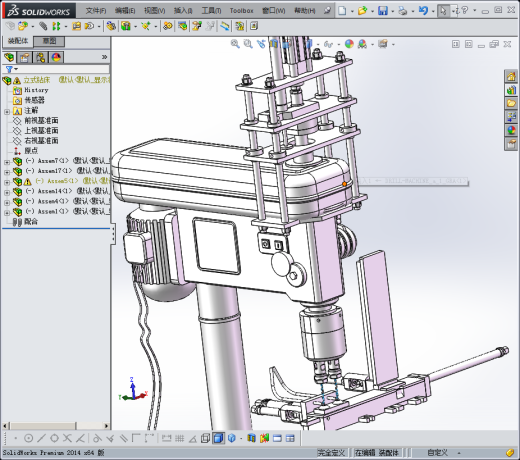Select the 配合 mates folder

(x=31, y=222)
